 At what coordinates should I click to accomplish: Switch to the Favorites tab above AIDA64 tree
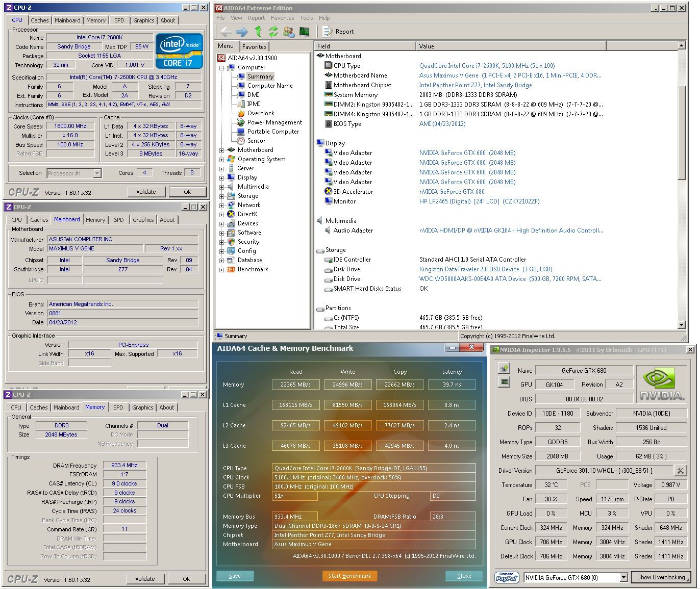click(x=254, y=46)
